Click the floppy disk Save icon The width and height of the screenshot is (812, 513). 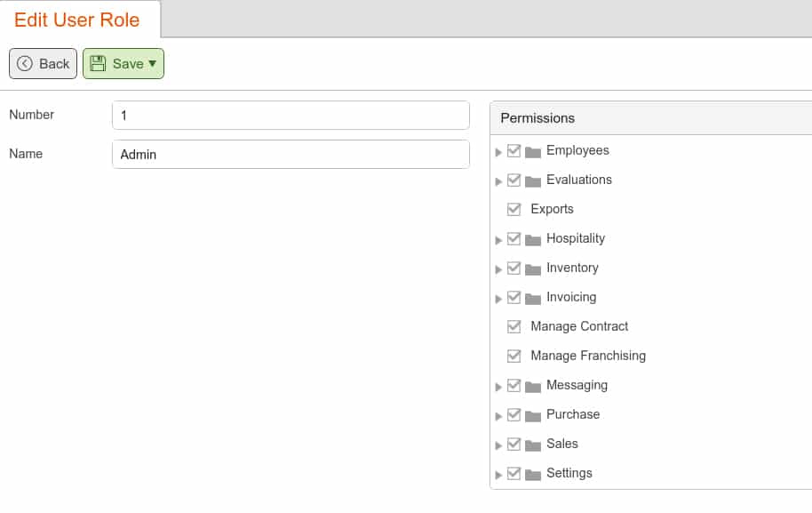pyautogui.click(x=98, y=64)
